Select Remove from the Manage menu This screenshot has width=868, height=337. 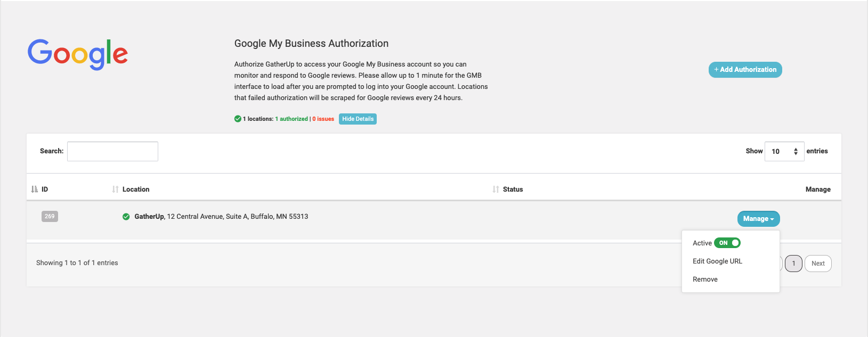coord(705,279)
